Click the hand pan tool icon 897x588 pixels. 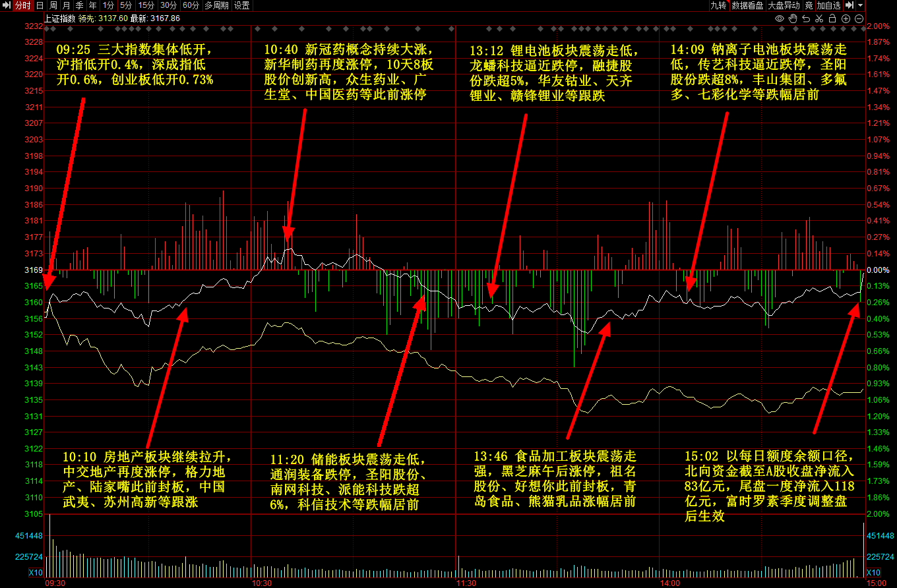pos(792,18)
